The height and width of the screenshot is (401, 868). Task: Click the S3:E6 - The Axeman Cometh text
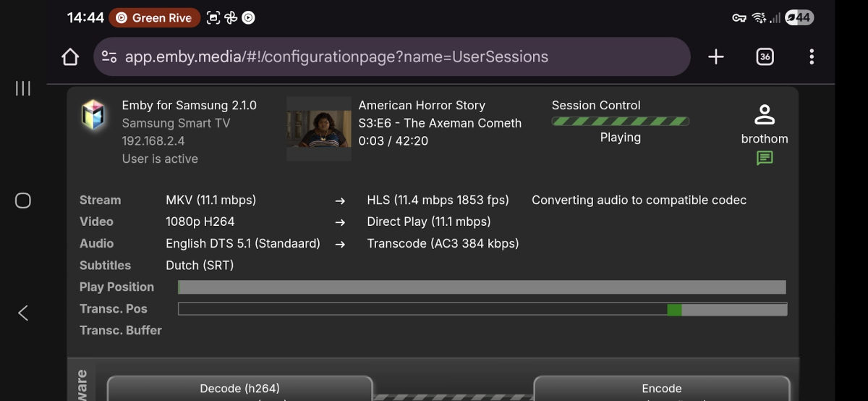440,123
